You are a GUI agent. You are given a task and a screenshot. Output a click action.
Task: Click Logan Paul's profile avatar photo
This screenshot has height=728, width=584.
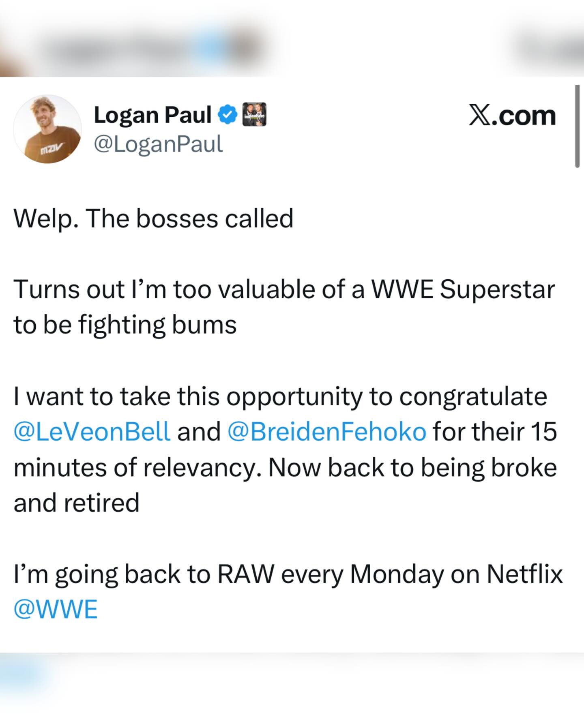[47, 129]
